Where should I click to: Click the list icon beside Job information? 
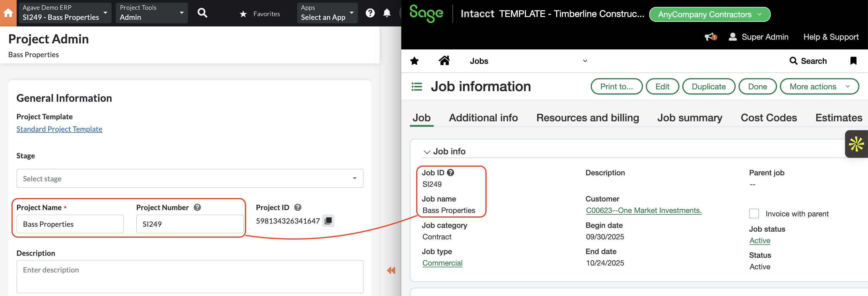click(x=416, y=87)
